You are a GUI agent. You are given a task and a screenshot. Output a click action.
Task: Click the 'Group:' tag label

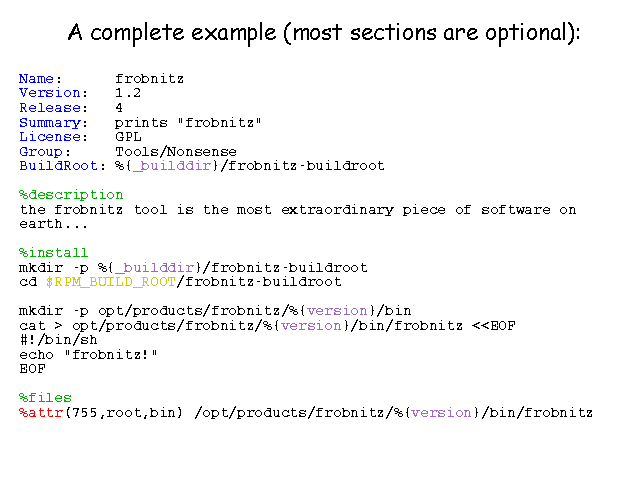(44, 152)
